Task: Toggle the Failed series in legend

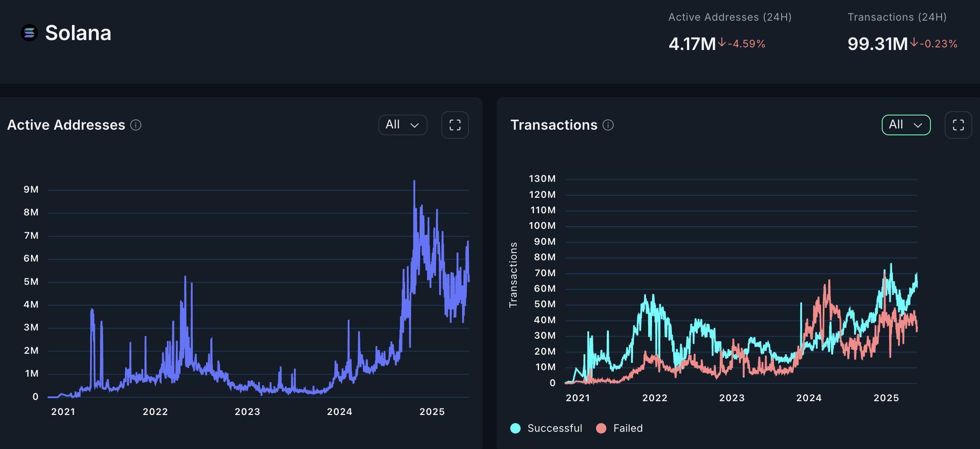Action: tap(619, 428)
